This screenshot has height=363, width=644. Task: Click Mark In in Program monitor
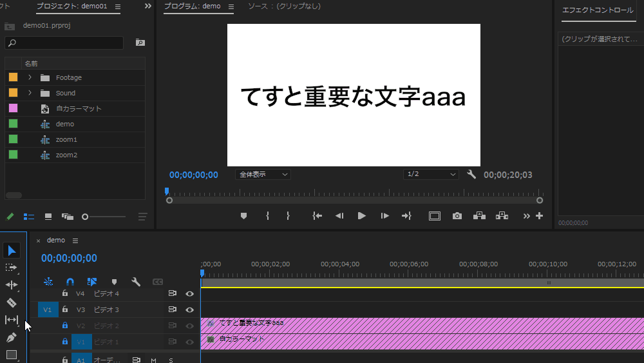point(267,216)
